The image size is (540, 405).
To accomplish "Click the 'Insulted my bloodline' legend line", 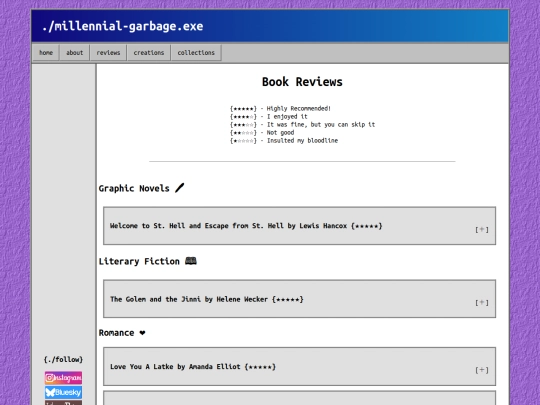I will (x=284, y=141).
